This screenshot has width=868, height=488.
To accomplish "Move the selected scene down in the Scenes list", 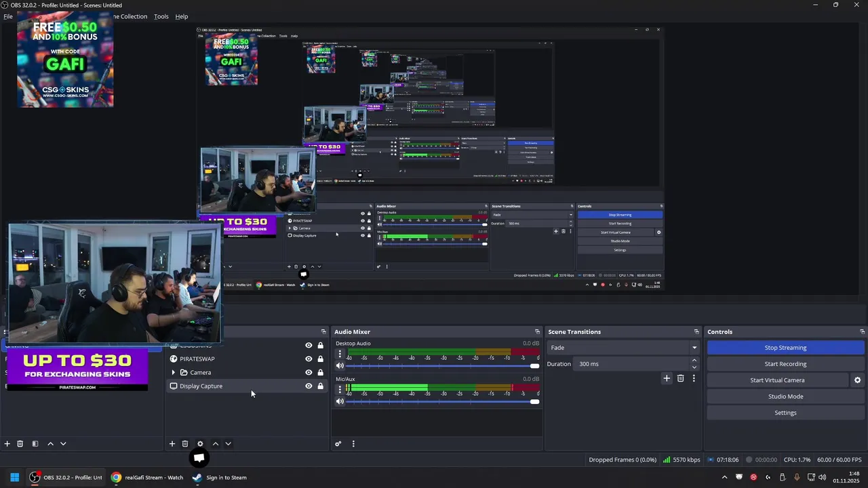I will click(x=63, y=444).
